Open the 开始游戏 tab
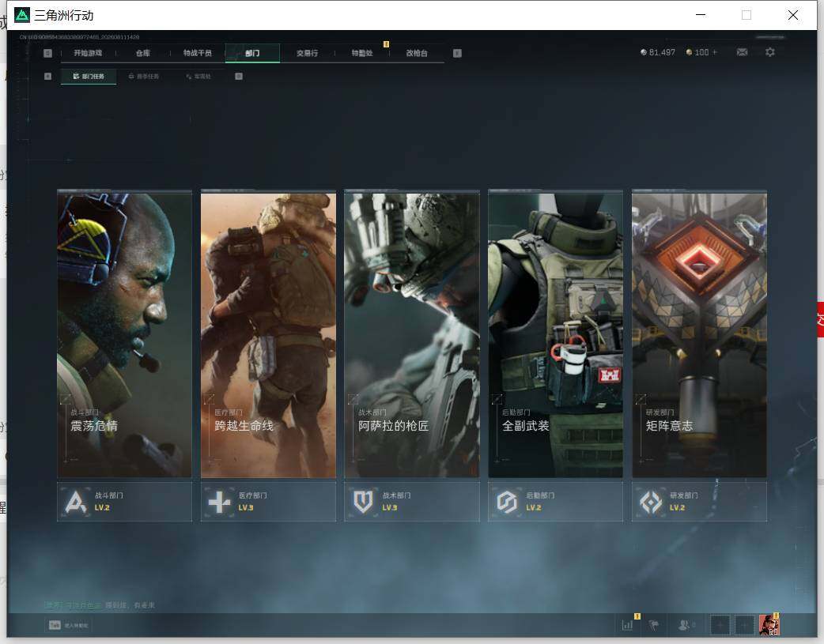Screen dimensions: 824x644 click(x=88, y=53)
